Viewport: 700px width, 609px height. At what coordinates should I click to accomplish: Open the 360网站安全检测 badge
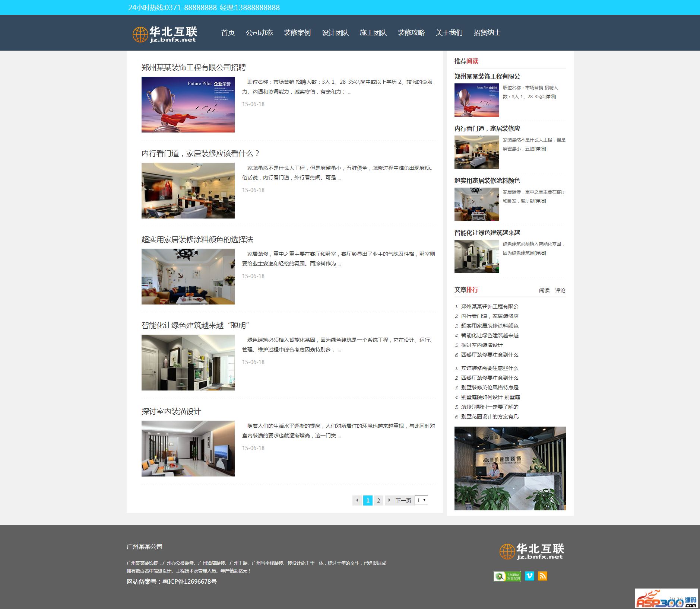click(x=507, y=576)
